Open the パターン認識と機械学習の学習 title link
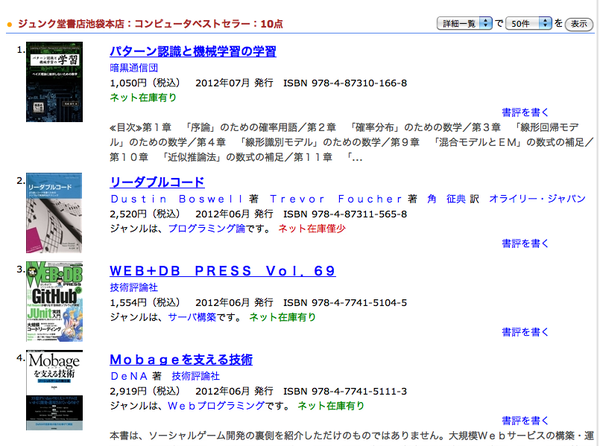 [x=193, y=51]
